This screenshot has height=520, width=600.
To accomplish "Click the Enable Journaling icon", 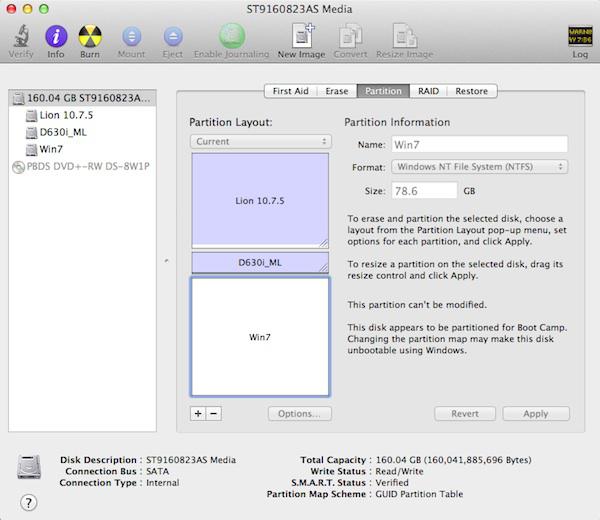I will coord(232,37).
